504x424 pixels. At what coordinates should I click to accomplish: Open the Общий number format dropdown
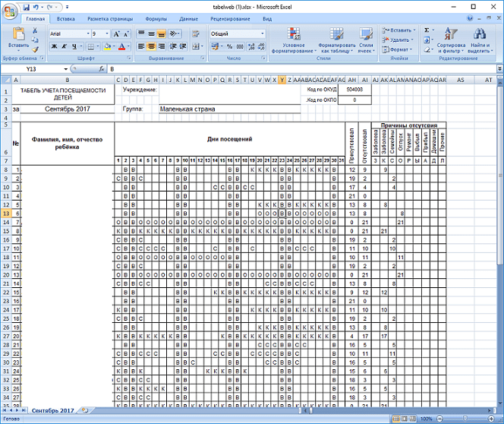(263, 34)
